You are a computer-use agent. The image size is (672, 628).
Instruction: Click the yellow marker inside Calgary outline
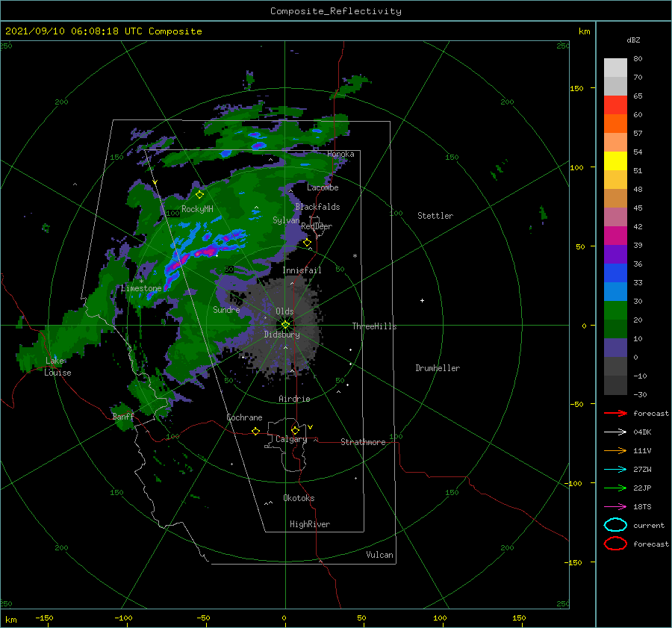pyautogui.click(x=295, y=430)
